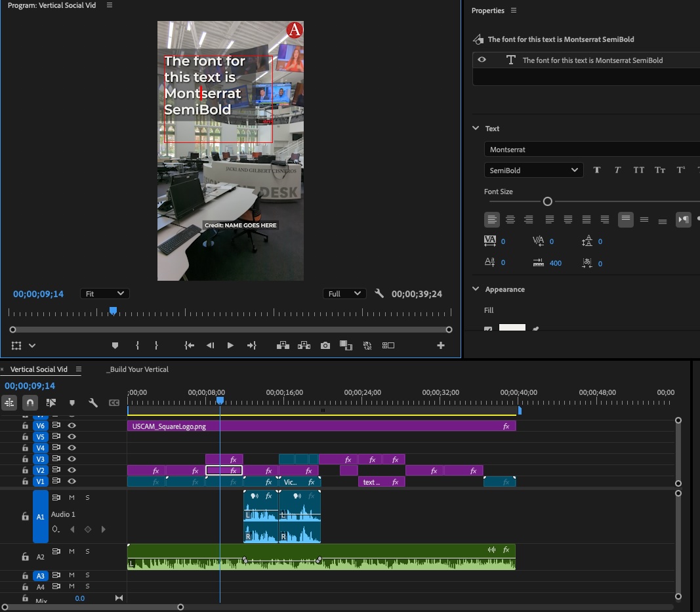The height and width of the screenshot is (612, 700).
Task: Toggle right-to-left text direction
Action: tap(684, 219)
